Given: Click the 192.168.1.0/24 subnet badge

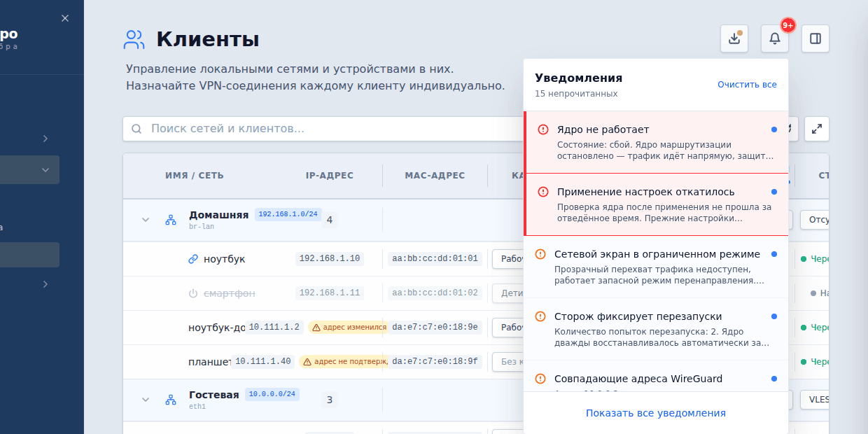Looking at the screenshot, I should 288,214.
